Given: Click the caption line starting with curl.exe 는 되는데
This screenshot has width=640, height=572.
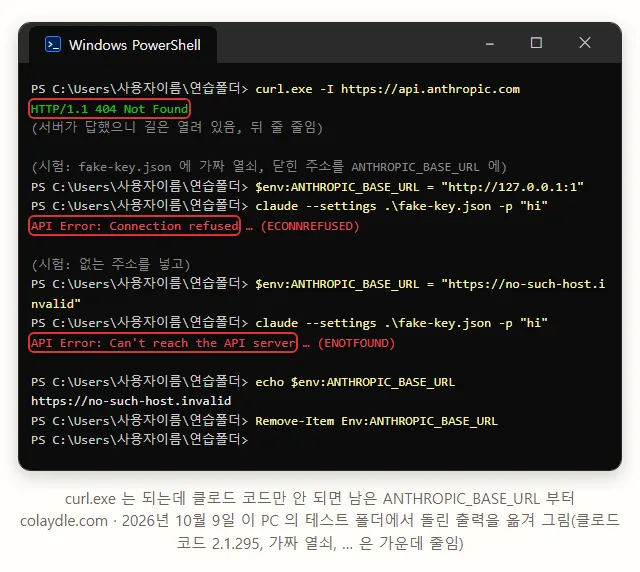Looking at the screenshot, I should [x=320, y=499].
